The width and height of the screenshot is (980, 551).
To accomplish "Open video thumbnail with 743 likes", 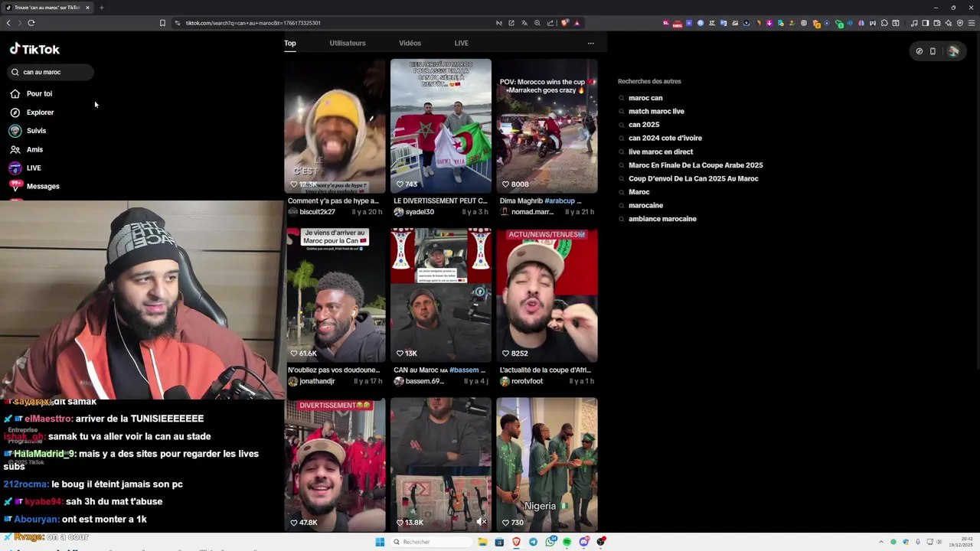I will click(441, 126).
